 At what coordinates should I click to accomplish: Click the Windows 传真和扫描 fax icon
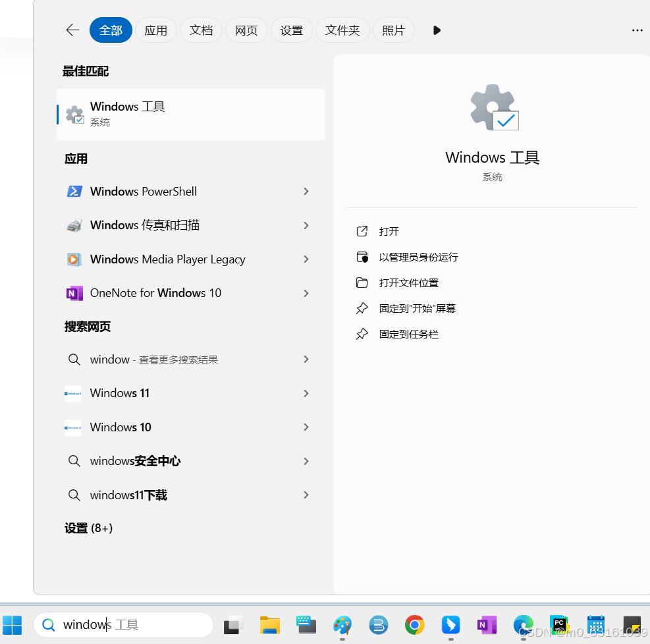(x=74, y=225)
